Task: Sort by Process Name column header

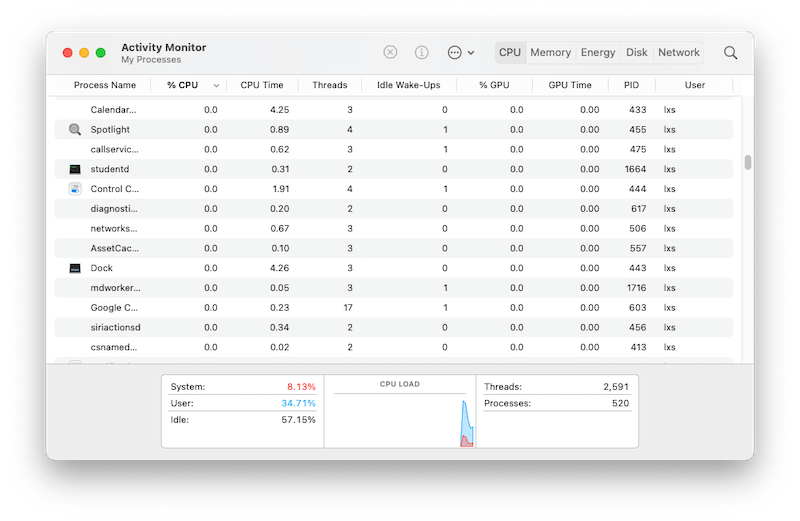Action: coord(105,85)
